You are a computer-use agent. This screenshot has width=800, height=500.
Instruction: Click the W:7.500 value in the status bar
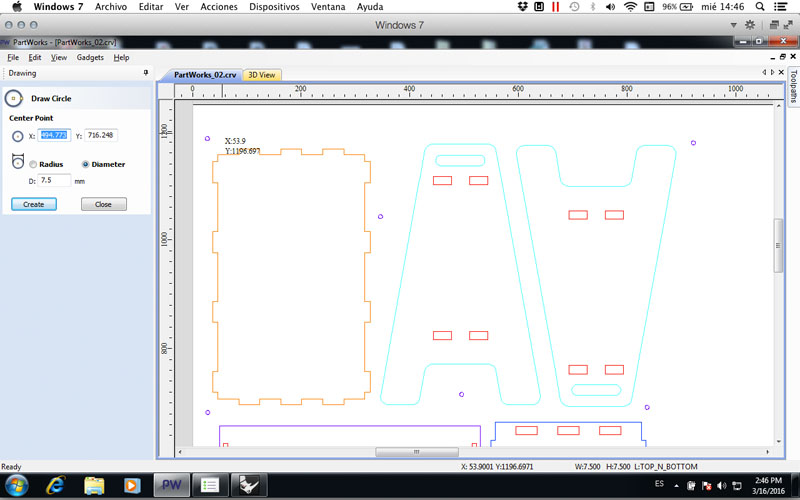point(587,466)
